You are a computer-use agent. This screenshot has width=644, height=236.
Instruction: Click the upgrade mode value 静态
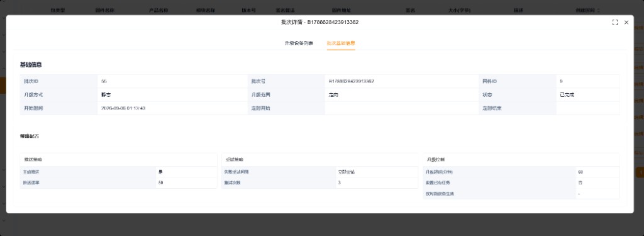point(106,95)
